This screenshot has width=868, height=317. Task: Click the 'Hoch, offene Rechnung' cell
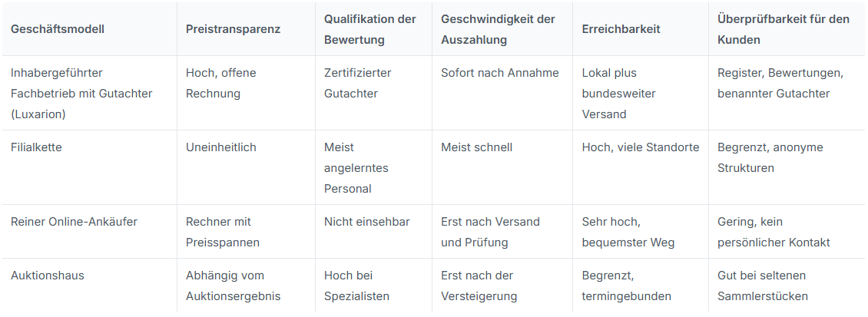(x=221, y=83)
